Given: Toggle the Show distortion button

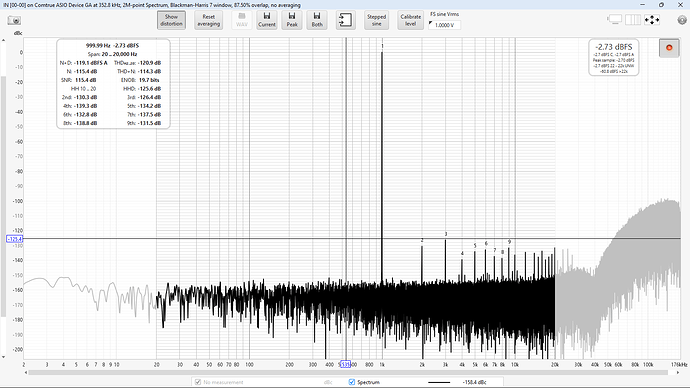Looking at the screenshot, I should [171, 20].
